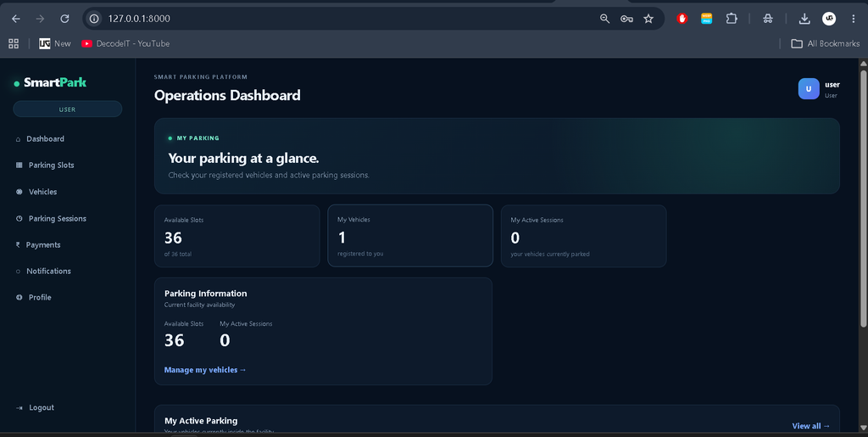Open the DecodeIT - YouTube bookmark
This screenshot has width=868, height=437.
pyautogui.click(x=125, y=44)
